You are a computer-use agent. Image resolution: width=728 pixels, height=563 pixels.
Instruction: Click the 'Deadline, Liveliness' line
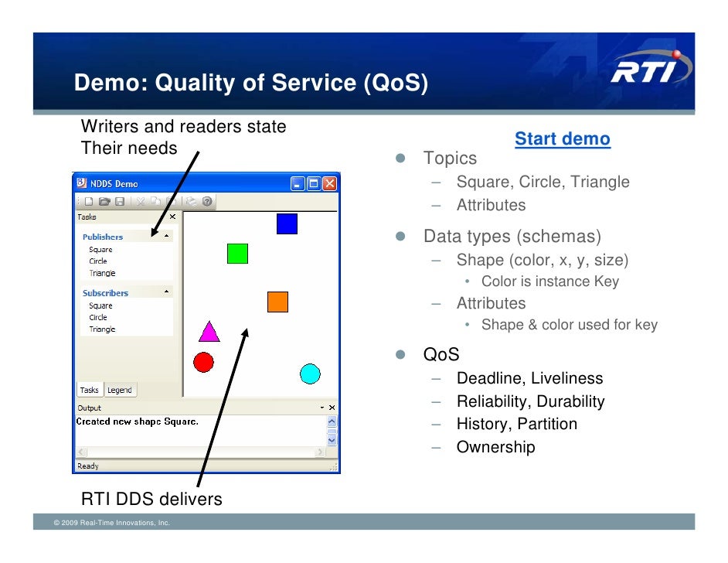point(529,378)
